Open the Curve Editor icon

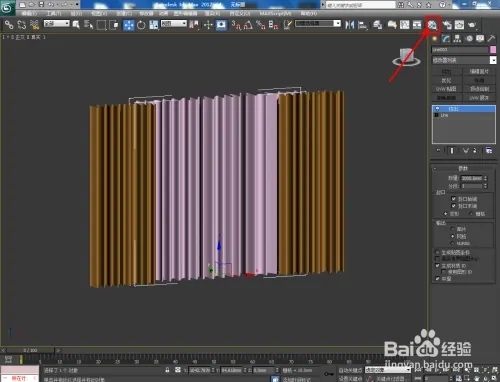(x=405, y=25)
